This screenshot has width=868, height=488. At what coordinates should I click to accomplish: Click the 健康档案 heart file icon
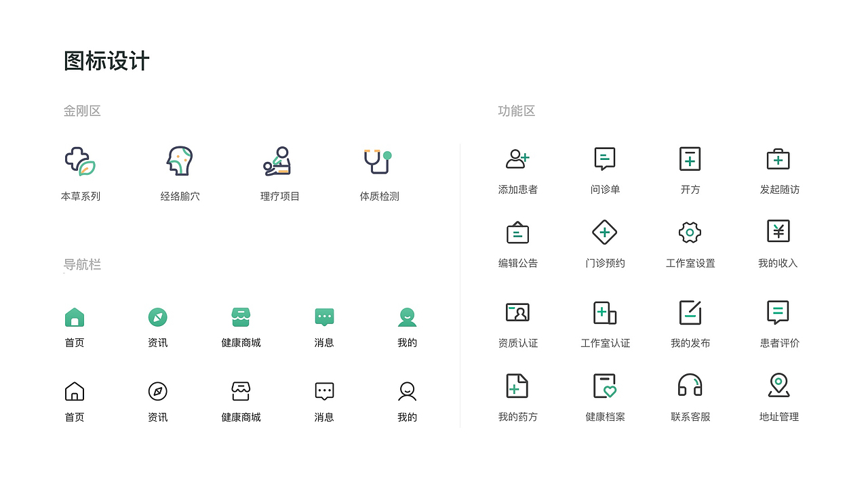point(604,386)
